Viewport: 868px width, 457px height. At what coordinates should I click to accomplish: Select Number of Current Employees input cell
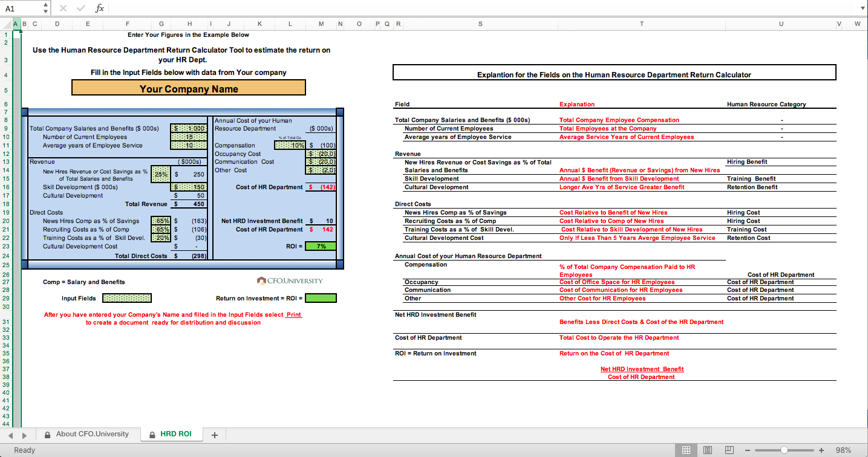[x=189, y=137]
